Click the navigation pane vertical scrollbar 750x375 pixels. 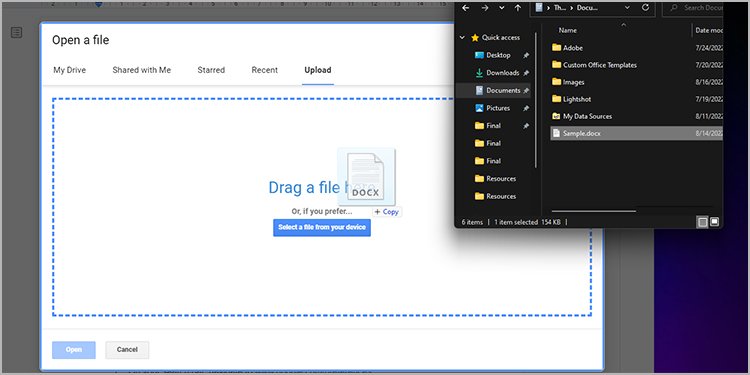pyautogui.click(x=535, y=100)
